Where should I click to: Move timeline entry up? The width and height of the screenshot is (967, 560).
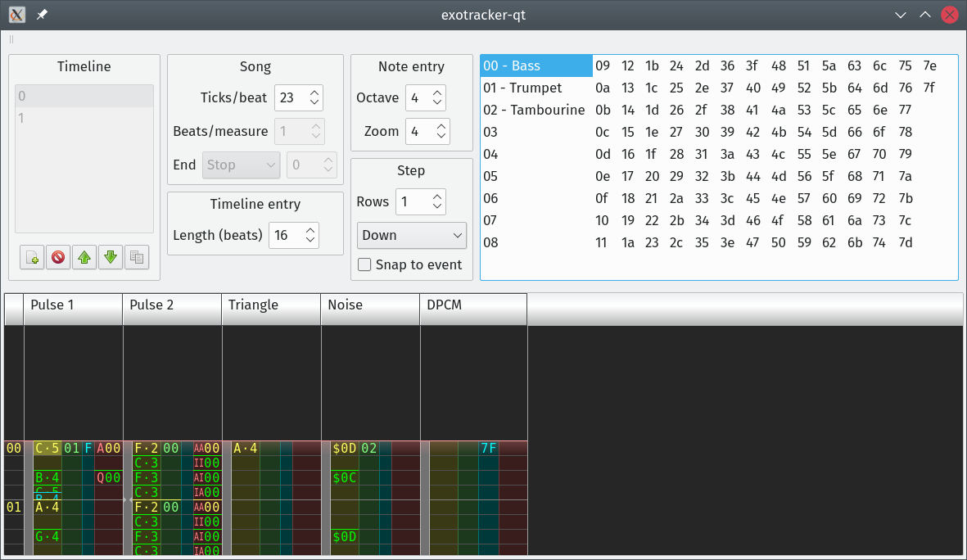tap(84, 258)
